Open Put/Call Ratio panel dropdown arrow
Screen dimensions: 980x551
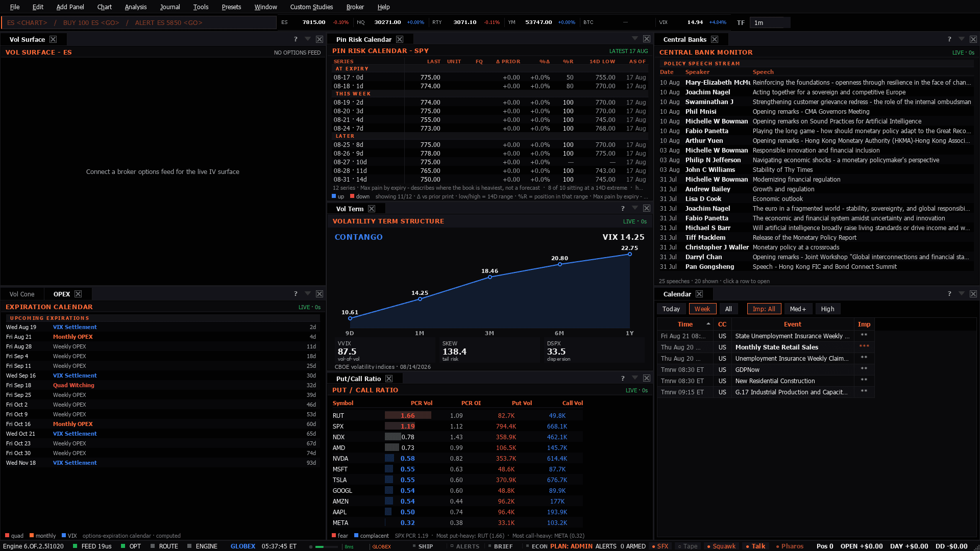click(x=635, y=378)
